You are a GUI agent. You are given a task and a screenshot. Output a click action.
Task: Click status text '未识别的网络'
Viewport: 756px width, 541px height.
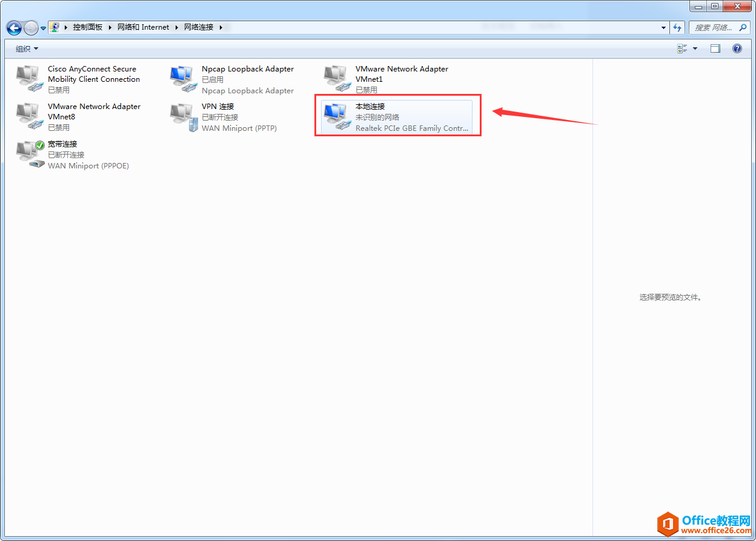[x=377, y=118]
